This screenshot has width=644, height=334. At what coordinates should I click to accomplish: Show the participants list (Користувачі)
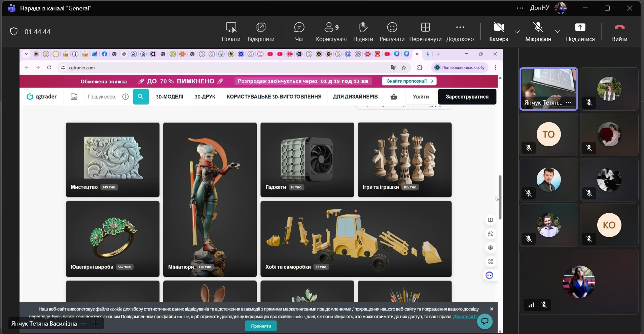[x=331, y=32]
